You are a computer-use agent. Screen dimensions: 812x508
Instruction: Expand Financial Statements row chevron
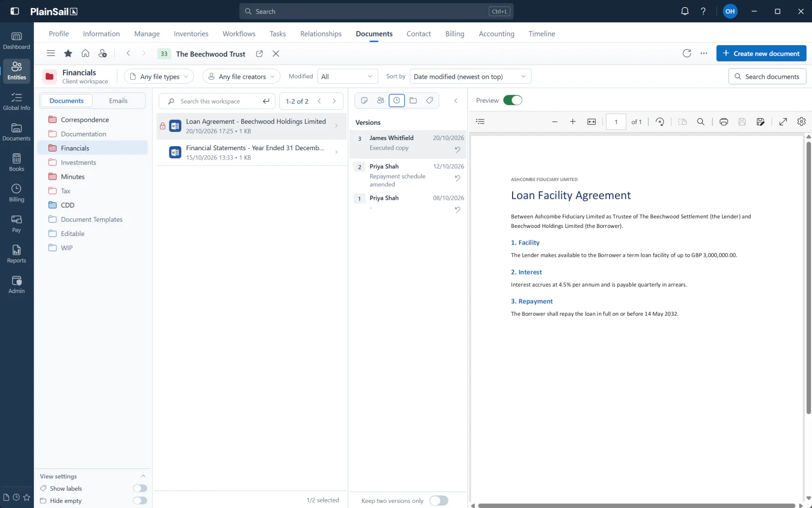(336, 152)
